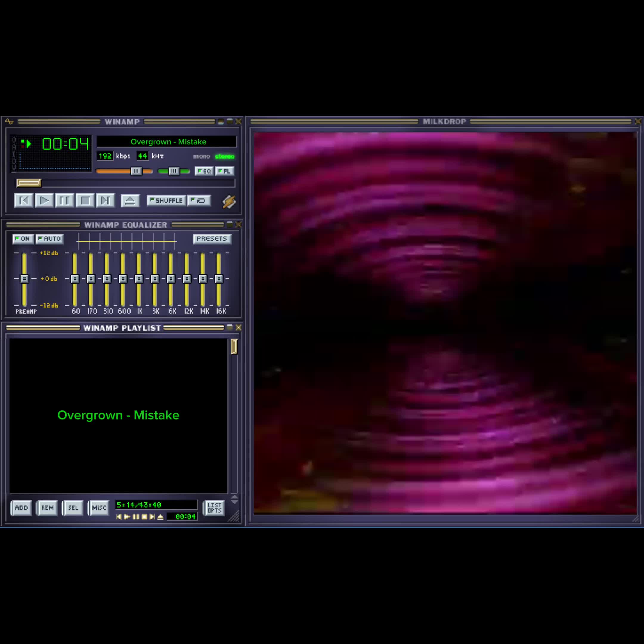This screenshot has height=644, width=644.
Task: Toggle the EQ window button
Action: [204, 171]
